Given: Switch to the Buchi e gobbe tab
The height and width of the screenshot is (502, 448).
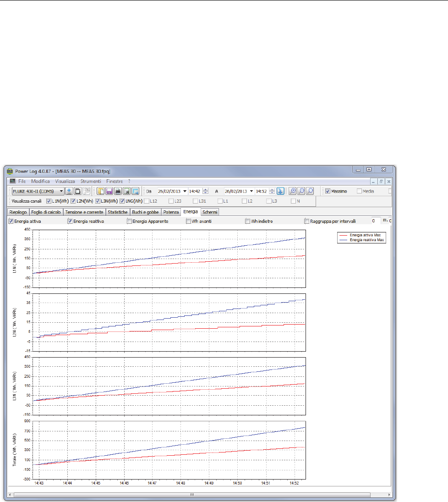Looking at the screenshot, I should [145, 212].
